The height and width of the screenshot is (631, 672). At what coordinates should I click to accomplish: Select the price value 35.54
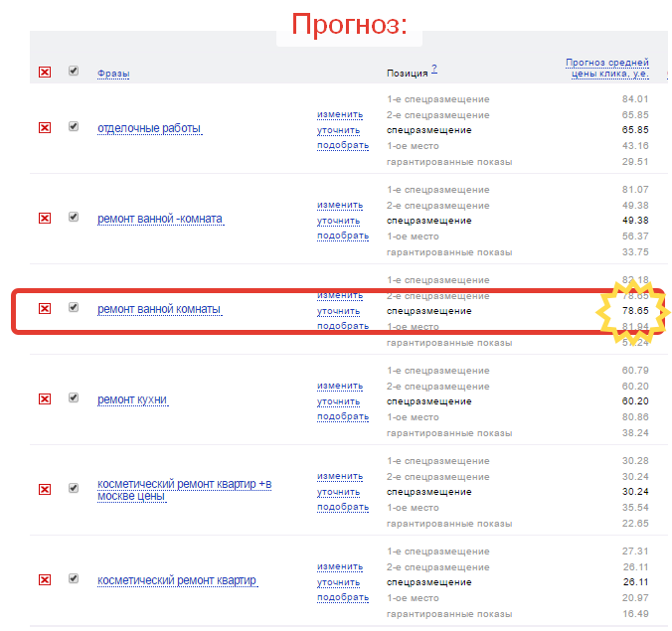tap(635, 507)
